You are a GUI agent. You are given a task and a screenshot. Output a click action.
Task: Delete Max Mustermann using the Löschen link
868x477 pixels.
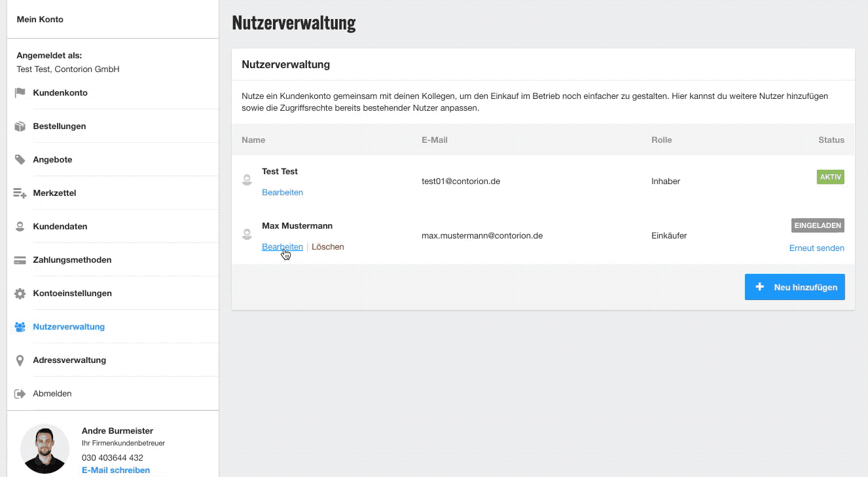click(327, 247)
